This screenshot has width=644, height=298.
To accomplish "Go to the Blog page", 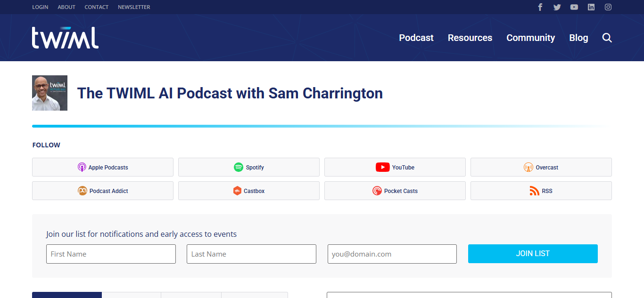I will coord(578,38).
